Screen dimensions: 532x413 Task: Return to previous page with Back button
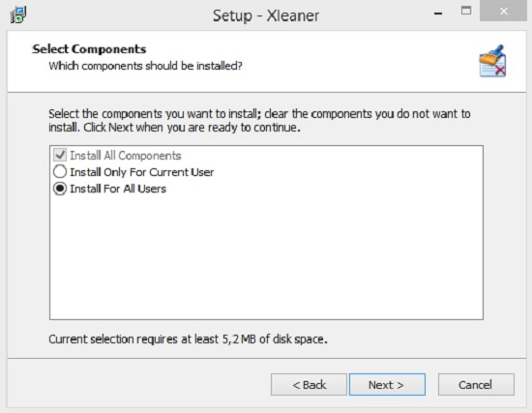tap(309, 385)
